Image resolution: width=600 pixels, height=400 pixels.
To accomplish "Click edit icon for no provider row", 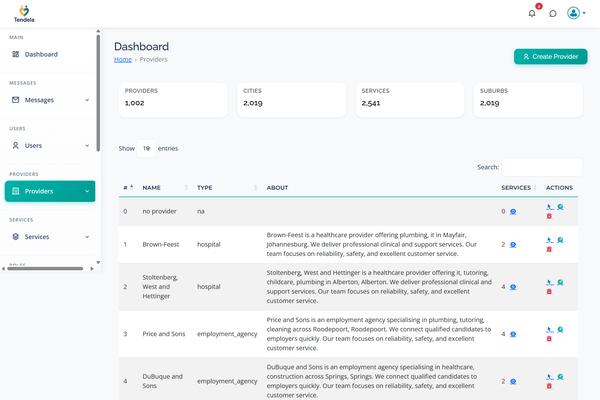I will [549, 207].
